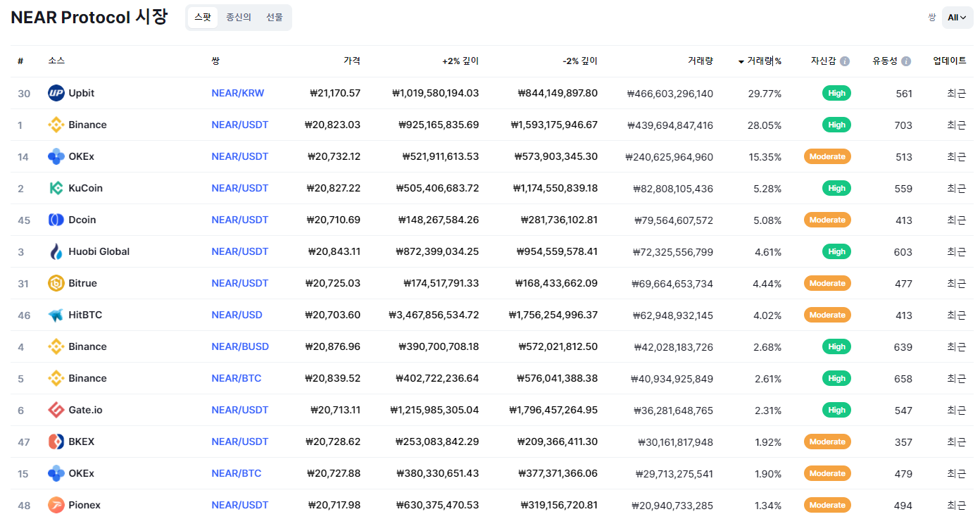Sort by the -2% 깊이 column header

(580, 61)
